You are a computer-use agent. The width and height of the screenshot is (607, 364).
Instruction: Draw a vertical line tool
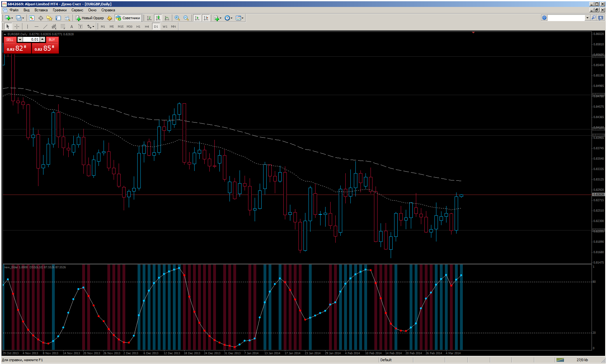pyautogui.click(x=27, y=26)
